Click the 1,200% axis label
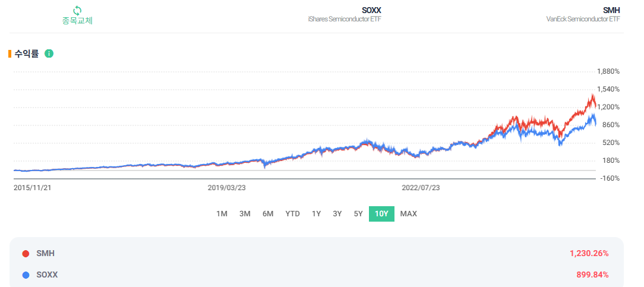 point(608,107)
